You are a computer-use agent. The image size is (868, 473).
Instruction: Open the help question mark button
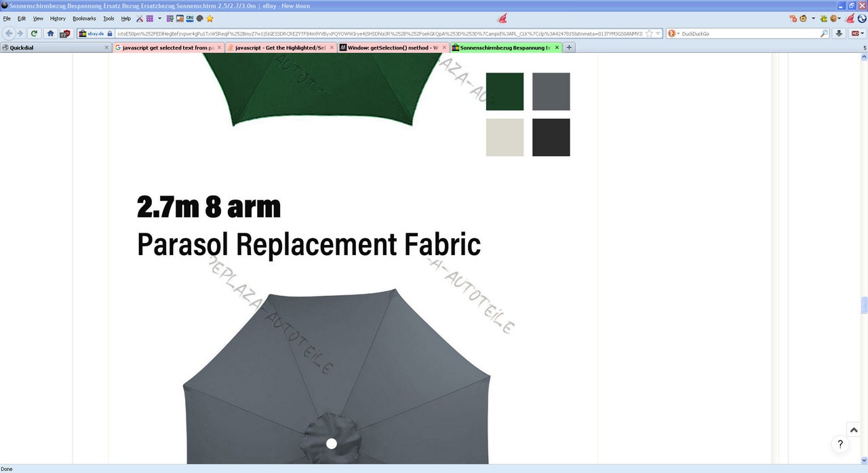coord(840,444)
